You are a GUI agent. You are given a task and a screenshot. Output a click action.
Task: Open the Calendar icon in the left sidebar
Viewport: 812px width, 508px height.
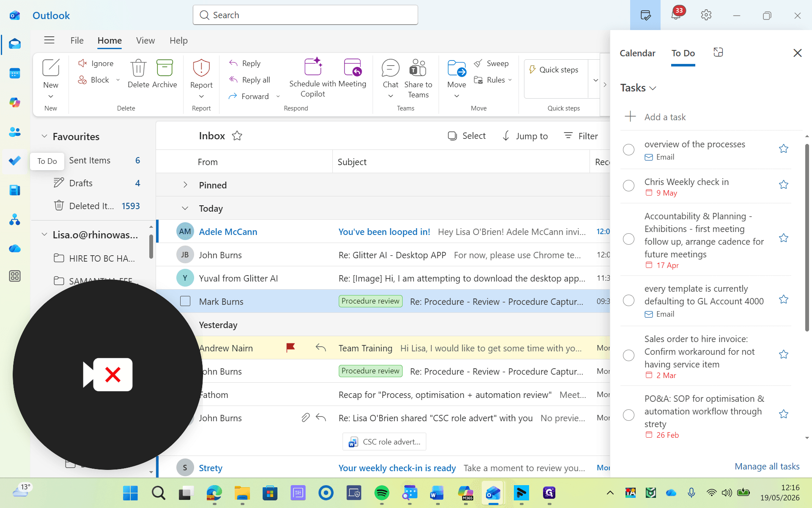click(x=15, y=73)
